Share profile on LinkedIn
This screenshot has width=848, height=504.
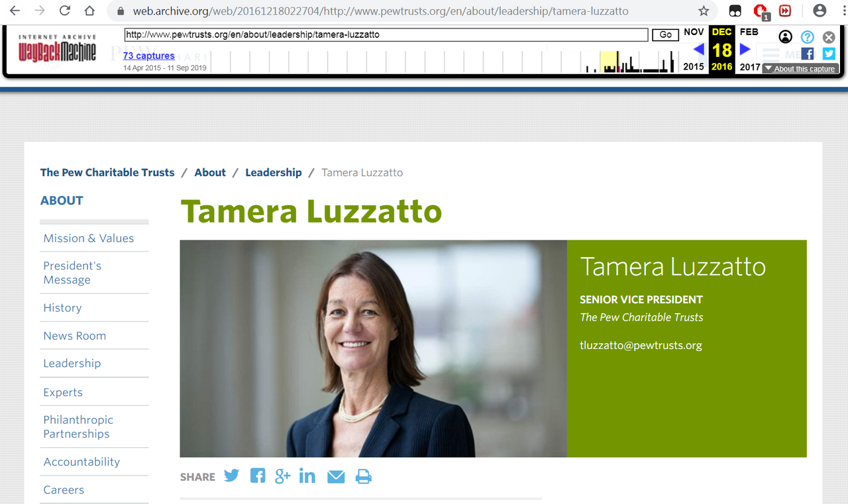tap(307, 476)
